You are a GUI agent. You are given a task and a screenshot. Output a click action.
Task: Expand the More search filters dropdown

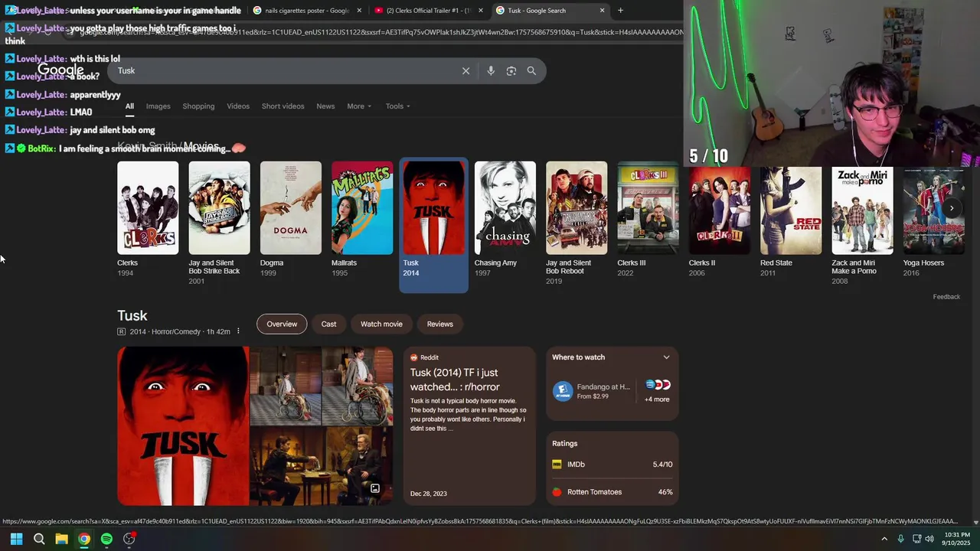click(359, 106)
